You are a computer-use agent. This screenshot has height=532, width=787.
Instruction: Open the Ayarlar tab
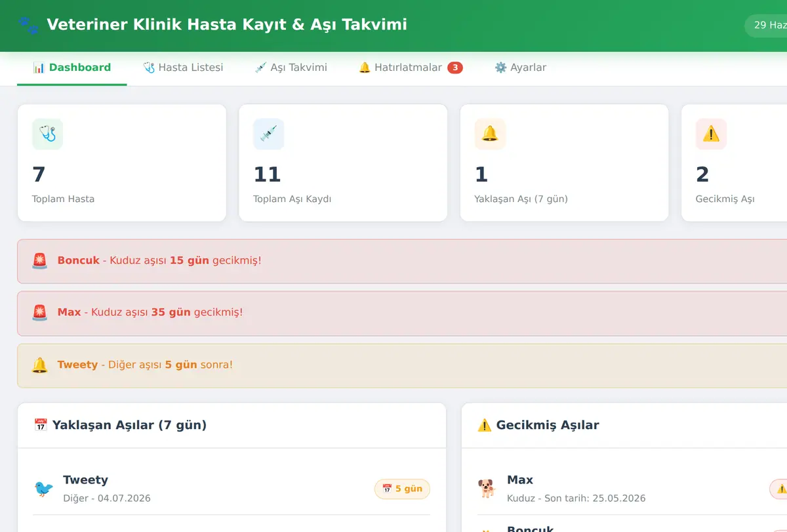point(520,68)
